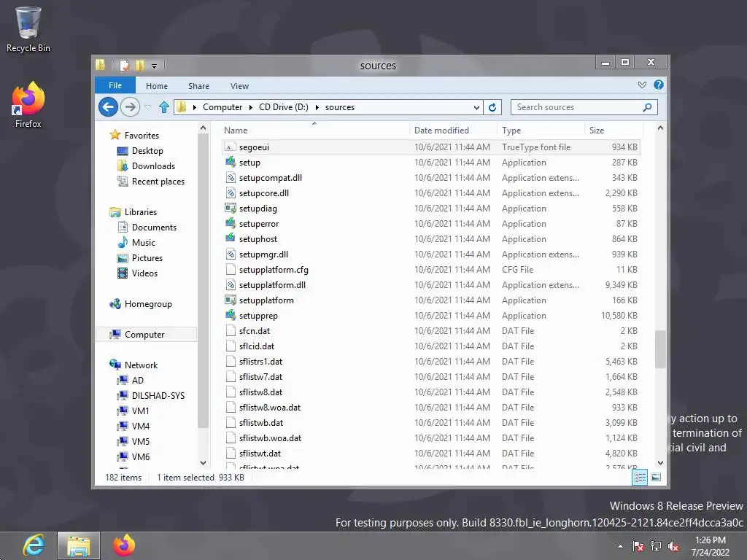Screen dimensions: 747x560
Task: Expand breadcrumb arrow before sources
Action: click(317, 108)
